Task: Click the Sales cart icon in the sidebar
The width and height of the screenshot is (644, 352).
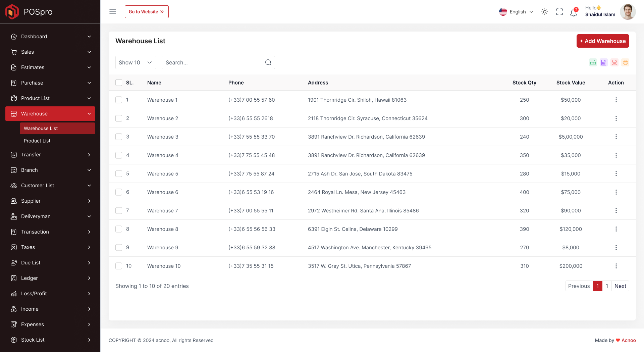Action: pos(14,52)
